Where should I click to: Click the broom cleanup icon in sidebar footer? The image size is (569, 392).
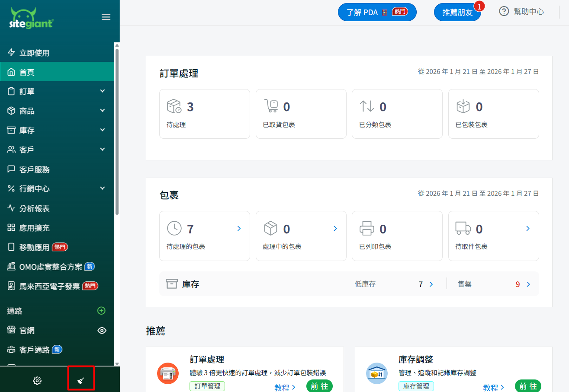[81, 381]
